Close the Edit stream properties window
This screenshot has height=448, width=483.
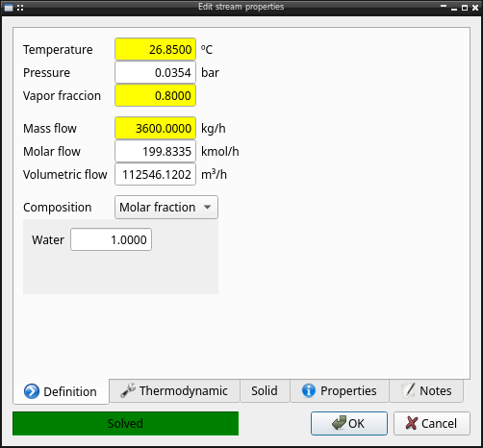tap(475, 8)
